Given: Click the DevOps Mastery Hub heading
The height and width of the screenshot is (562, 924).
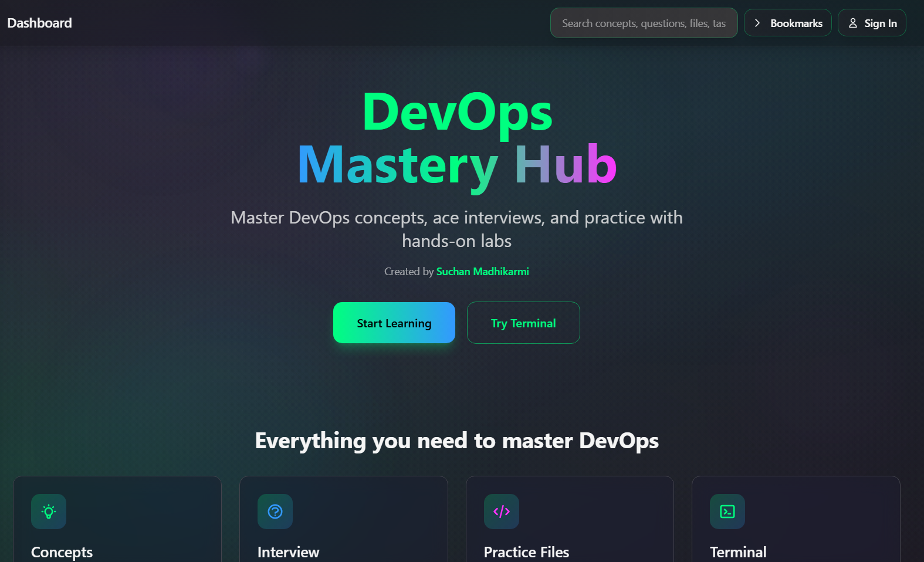Looking at the screenshot, I should [457, 138].
